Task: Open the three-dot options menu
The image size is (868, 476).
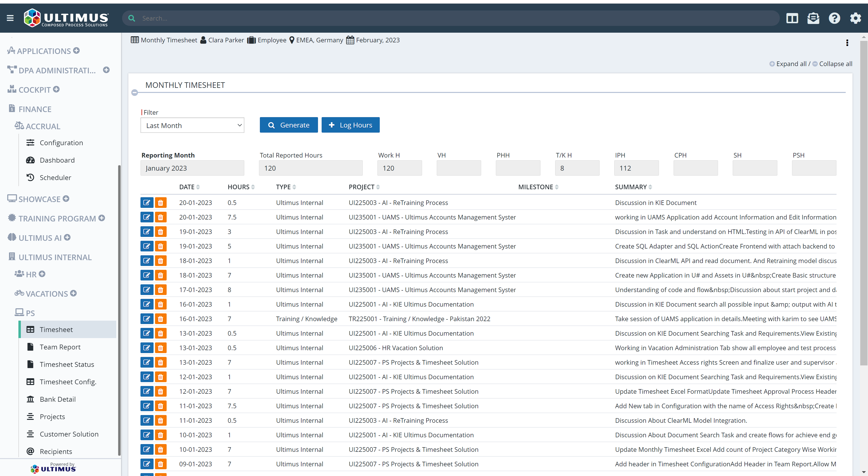Action: click(847, 43)
